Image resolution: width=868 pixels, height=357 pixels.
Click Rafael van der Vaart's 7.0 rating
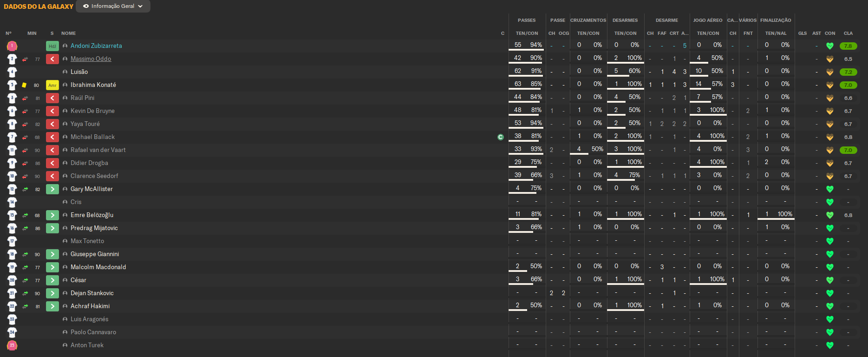coord(848,150)
